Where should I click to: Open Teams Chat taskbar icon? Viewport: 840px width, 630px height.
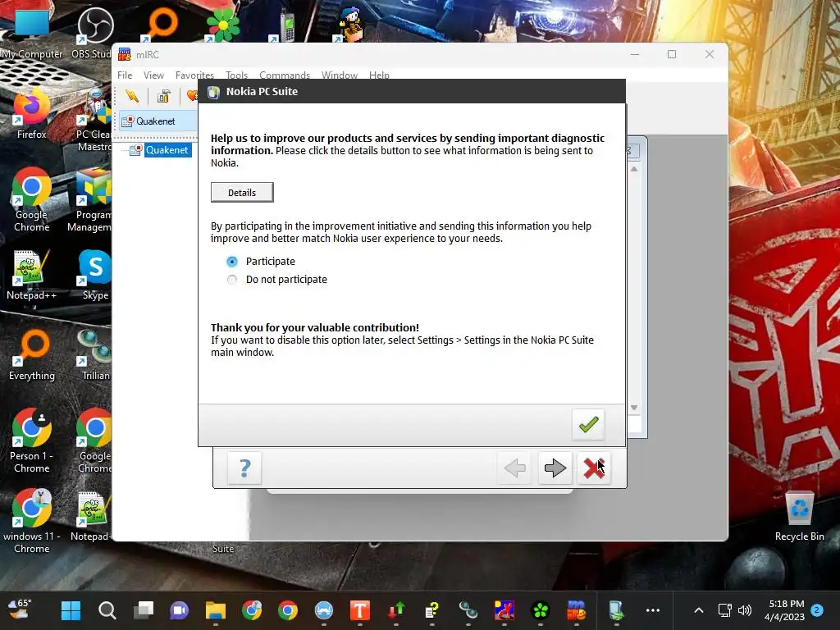(179, 610)
